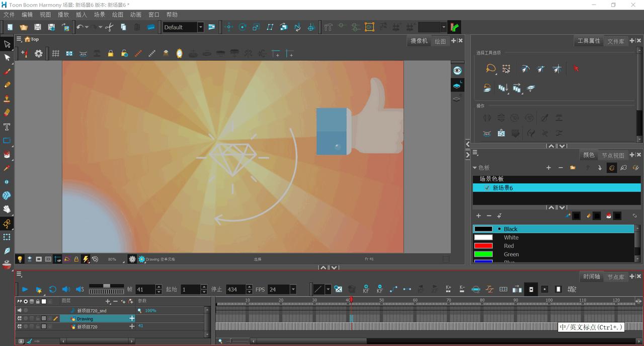Switch to the 节点视图 tab
This screenshot has height=346, width=644.
[x=612, y=155]
